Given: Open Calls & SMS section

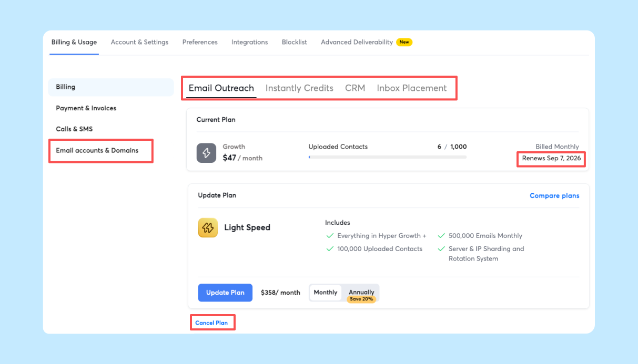Looking at the screenshot, I should (74, 129).
